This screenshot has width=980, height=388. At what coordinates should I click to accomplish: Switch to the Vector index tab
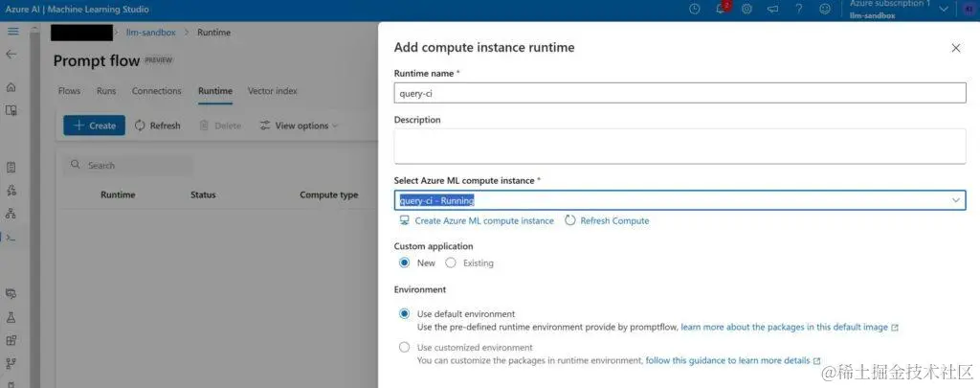click(x=273, y=91)
